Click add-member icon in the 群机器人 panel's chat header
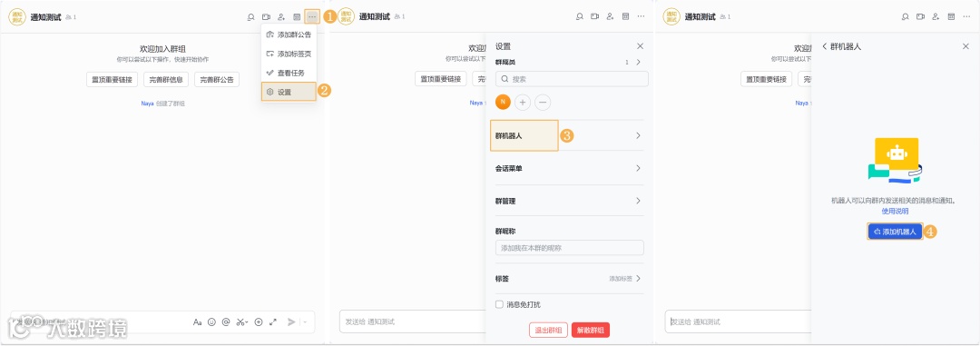This screenshot has width=980, height=346. click(936, 17)
